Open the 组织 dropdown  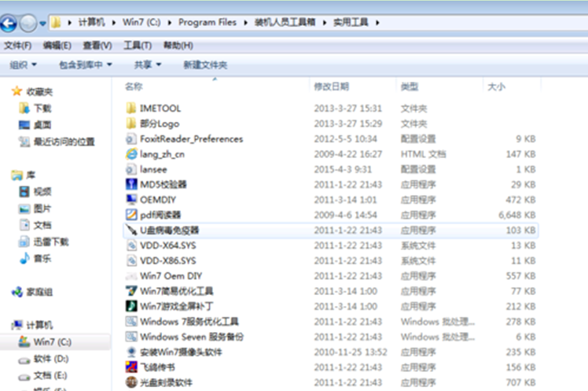click(24, 65)
